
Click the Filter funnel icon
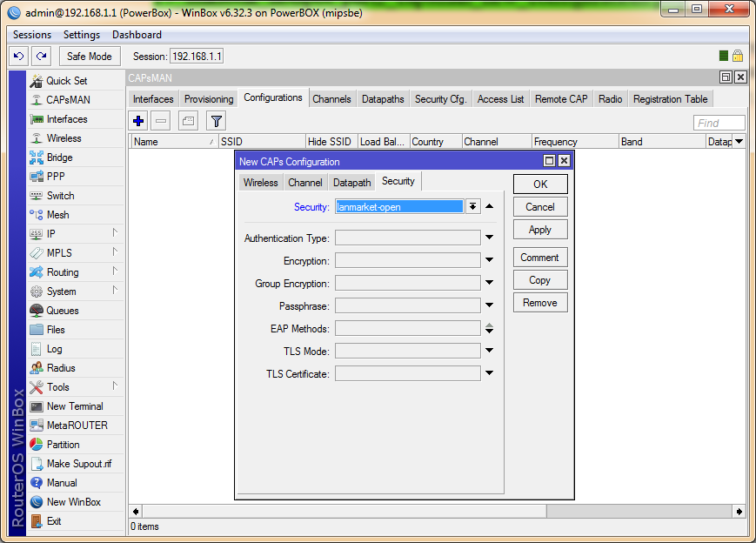tap(216, 121)
